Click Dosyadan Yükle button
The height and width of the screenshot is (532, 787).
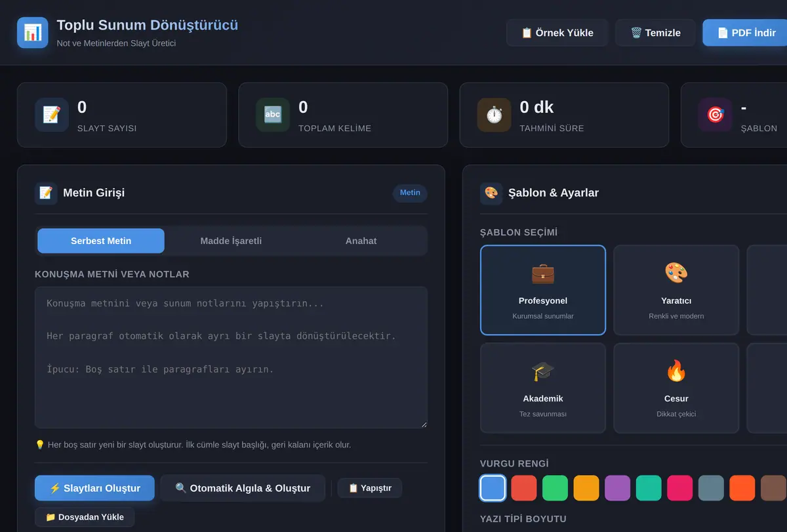click(85, 517)
